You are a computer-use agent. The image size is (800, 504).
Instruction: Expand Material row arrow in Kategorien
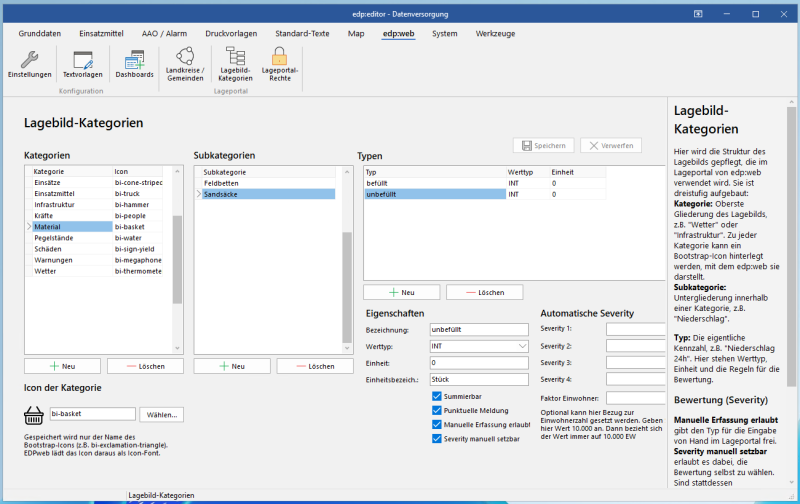coord(29,227)
